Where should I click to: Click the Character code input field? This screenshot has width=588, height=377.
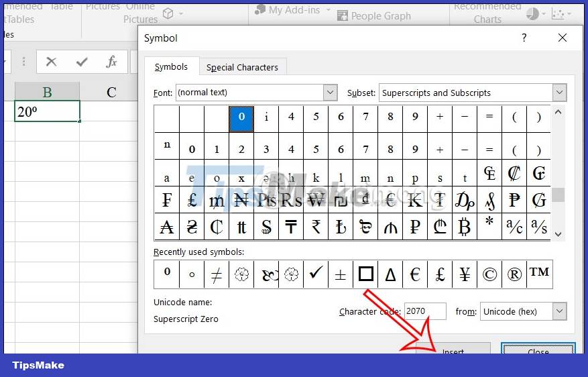click(x=425, y=311)
